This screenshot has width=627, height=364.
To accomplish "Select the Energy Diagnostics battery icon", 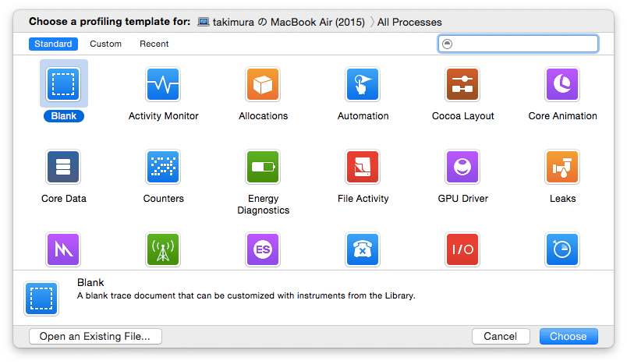I will click(x=263, y=167).
